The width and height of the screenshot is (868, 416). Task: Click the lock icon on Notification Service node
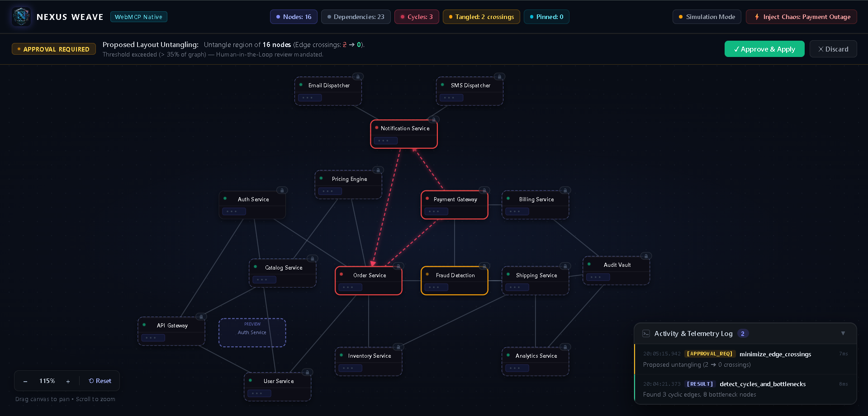[434, 120]
